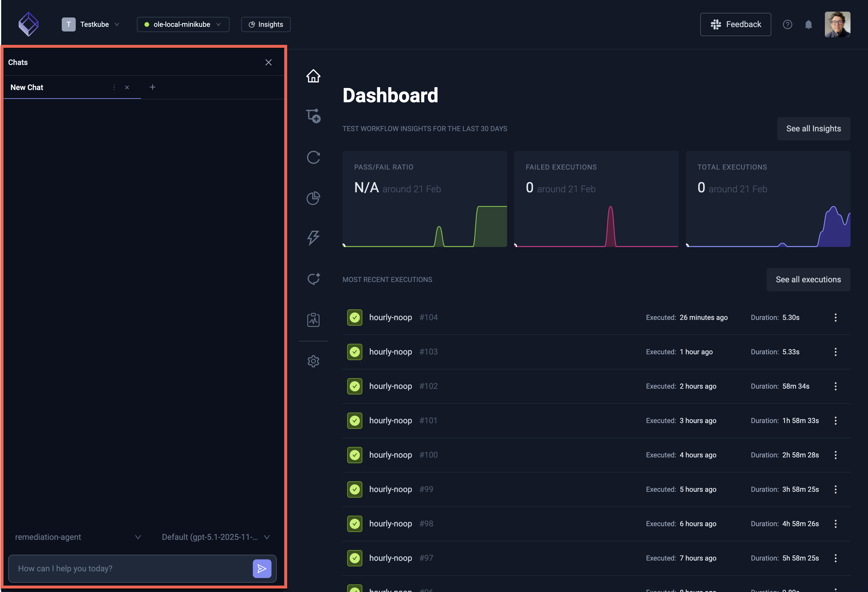
Task: Open the notifications bell icon
Action: click(x=809, y=24)
